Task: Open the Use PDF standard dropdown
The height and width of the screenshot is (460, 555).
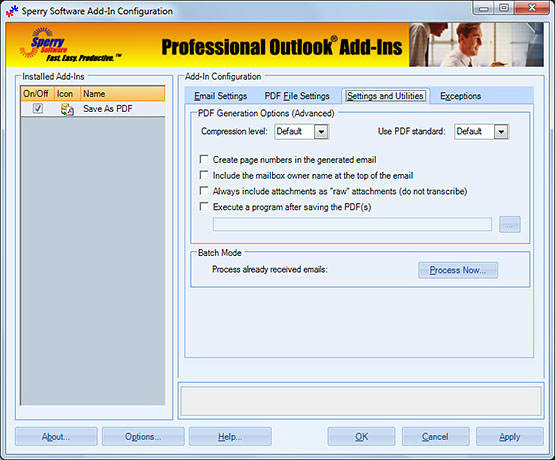Action: [501, 132]
